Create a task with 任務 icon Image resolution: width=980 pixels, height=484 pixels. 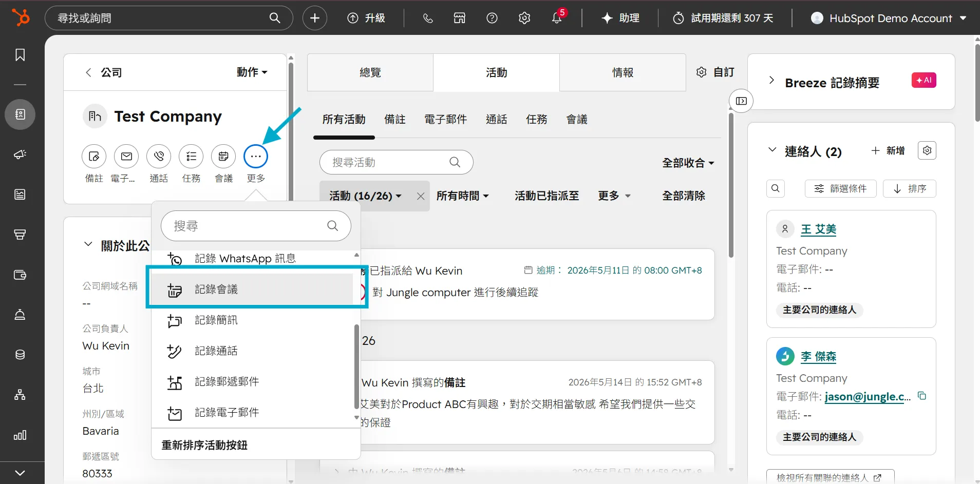(191, 156)
